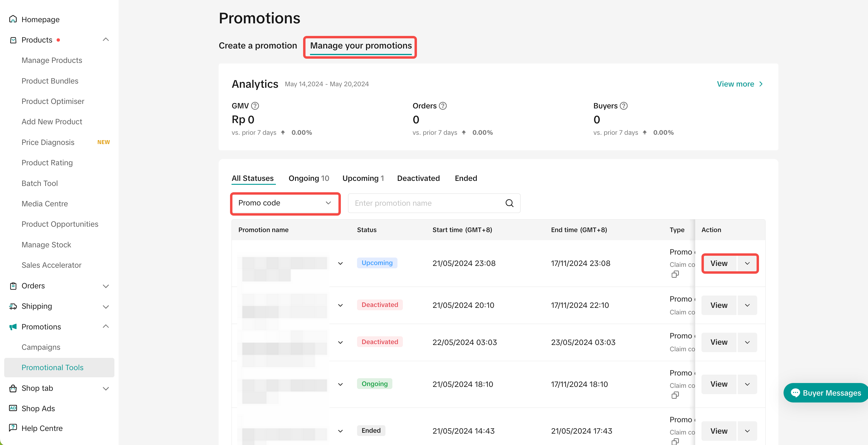Open the Promo code filter dropdown
Viewport: 868px width, 445px height.
[285, 203]
